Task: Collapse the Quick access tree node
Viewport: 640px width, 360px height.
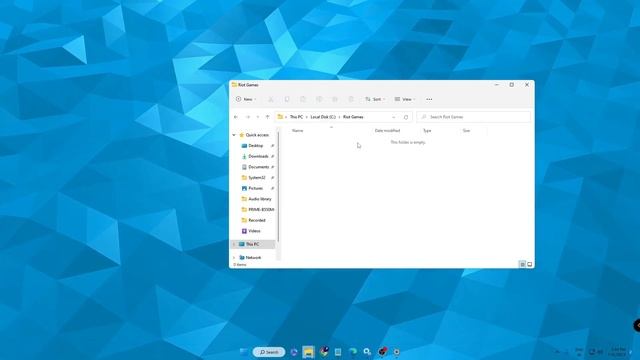Action: click(x=234, y=135)
